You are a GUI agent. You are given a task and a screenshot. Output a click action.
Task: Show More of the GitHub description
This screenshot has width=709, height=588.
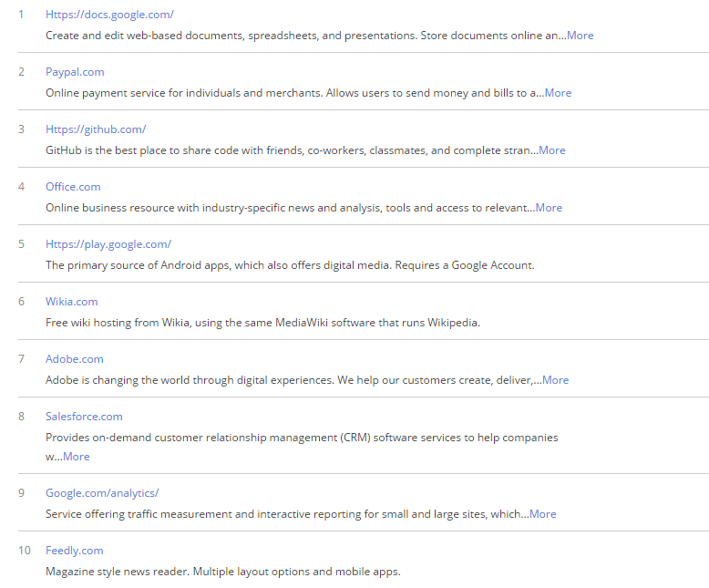[x=552, y=150]
